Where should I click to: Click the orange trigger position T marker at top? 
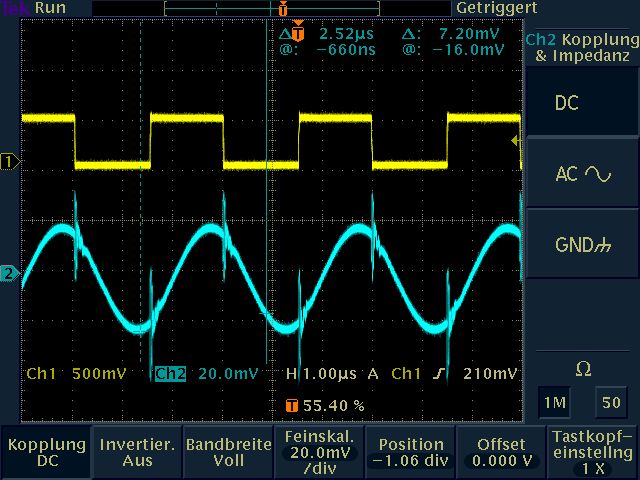pyautogui.click(x=283, y=9)
